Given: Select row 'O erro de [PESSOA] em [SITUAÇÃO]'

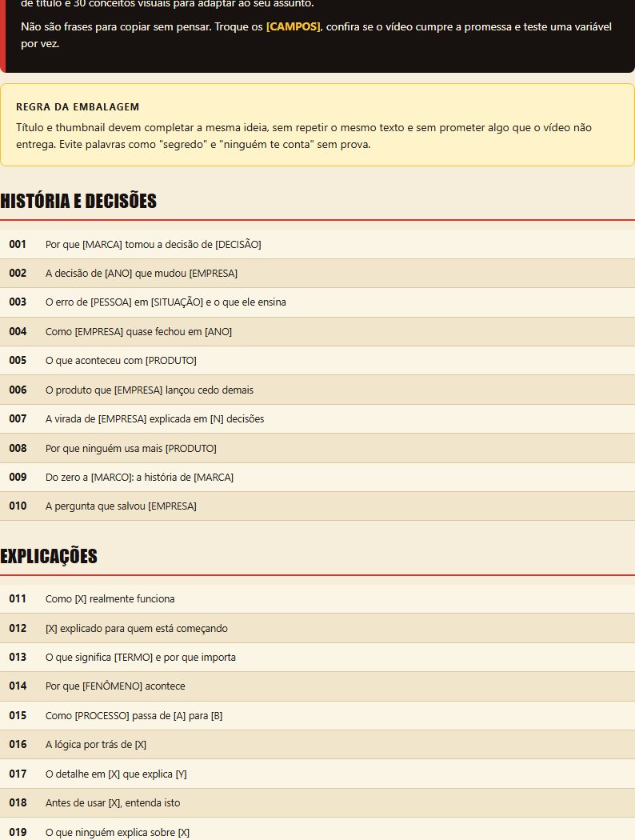Looking at the screenshot, I should (317, 302).
